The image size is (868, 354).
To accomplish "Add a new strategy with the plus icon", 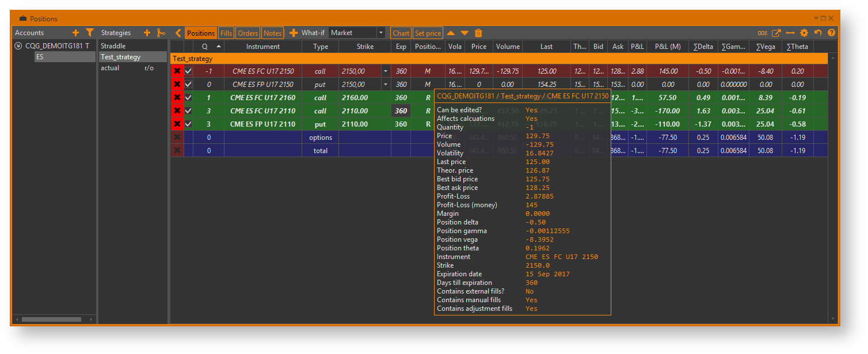I will click(147, 33).
